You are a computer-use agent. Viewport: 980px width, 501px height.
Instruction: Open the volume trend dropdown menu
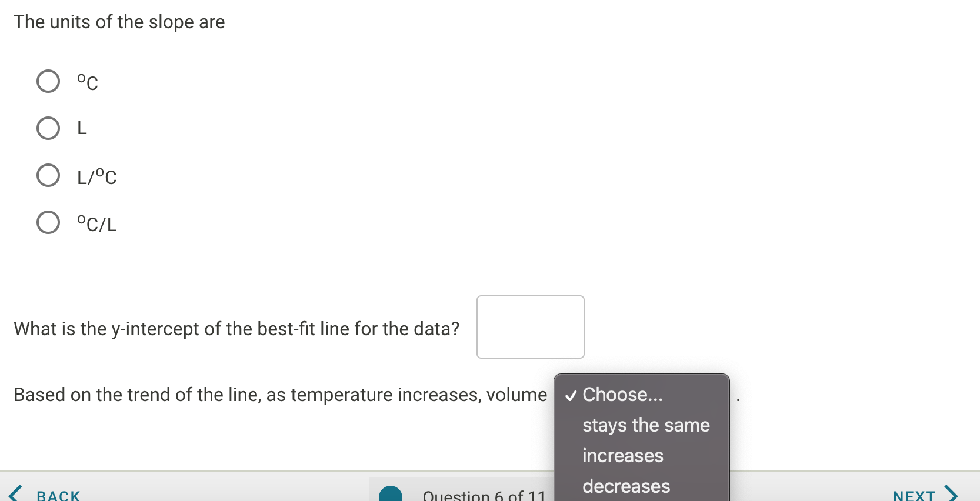[x=640, y=395]
